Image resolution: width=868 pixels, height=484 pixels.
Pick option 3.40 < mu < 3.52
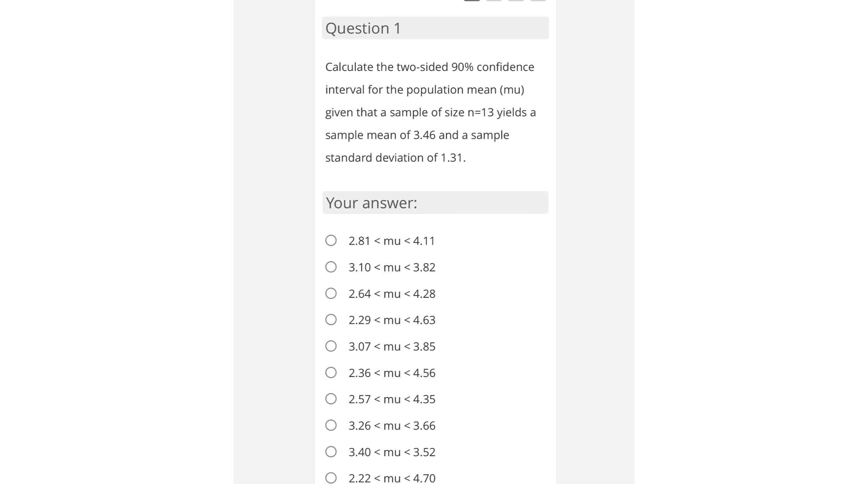[331, 451]
